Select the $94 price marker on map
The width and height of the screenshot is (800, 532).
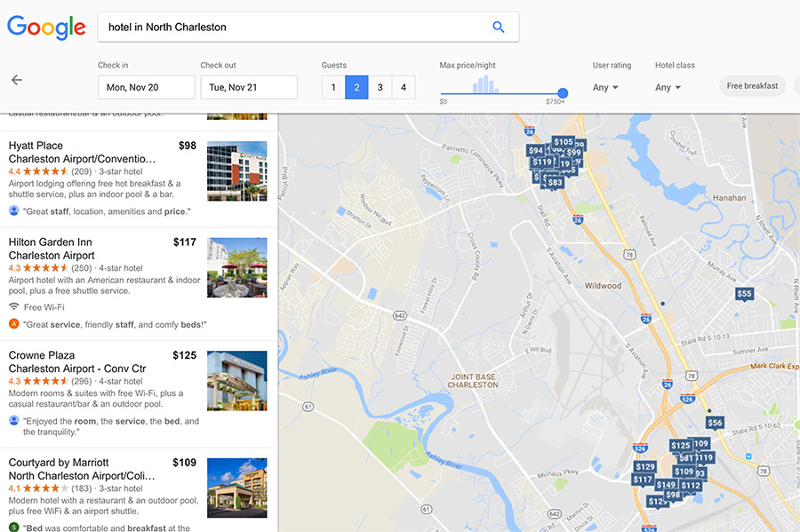[x=536, y=150]
